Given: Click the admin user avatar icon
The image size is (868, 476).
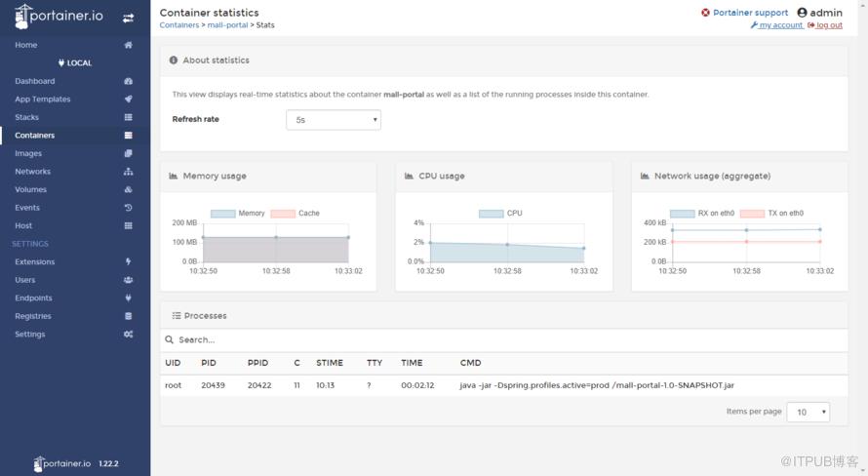Looking at the screenshot, I should 802,12.
